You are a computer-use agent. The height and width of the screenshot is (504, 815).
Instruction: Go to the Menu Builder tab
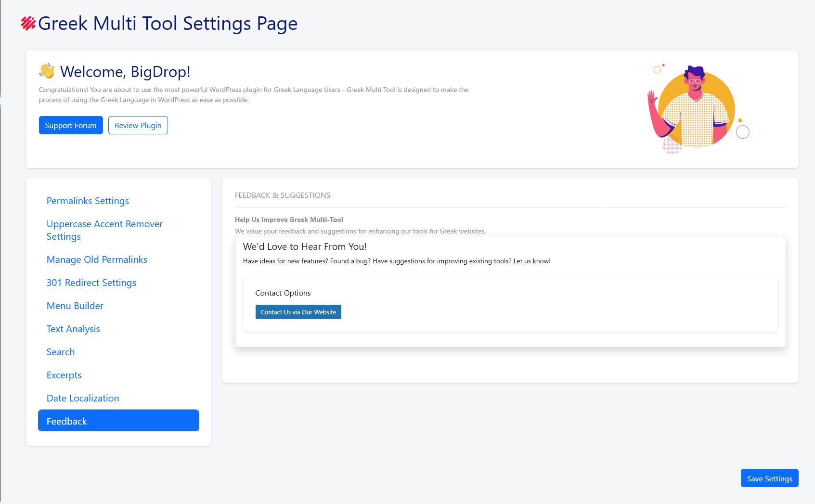pos(75,306)
